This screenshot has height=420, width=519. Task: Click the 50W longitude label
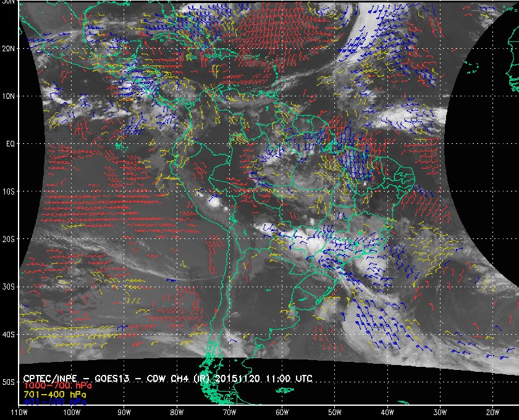(x=335, y=413)
